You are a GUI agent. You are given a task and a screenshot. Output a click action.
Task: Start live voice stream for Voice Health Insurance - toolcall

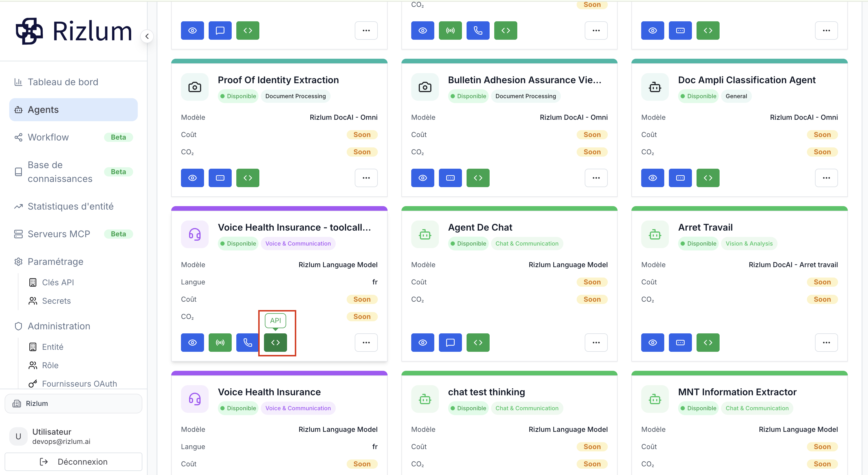(220, 342)
